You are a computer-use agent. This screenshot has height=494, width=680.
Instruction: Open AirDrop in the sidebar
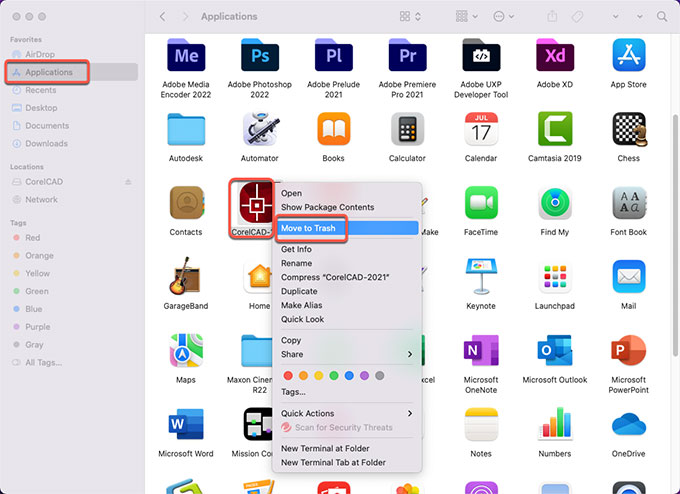point(72,54)
